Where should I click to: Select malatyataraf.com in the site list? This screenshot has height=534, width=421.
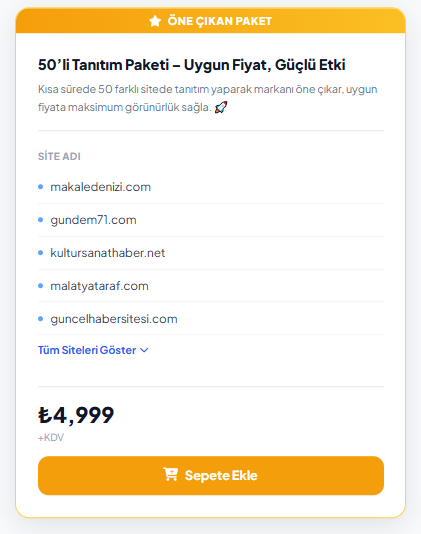99,286
